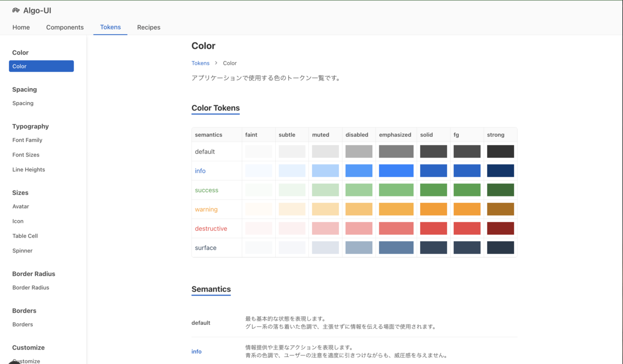Go to Font Family page
Image resolution: width=623 pixels, height=364 pixels.
coord(28,140)
